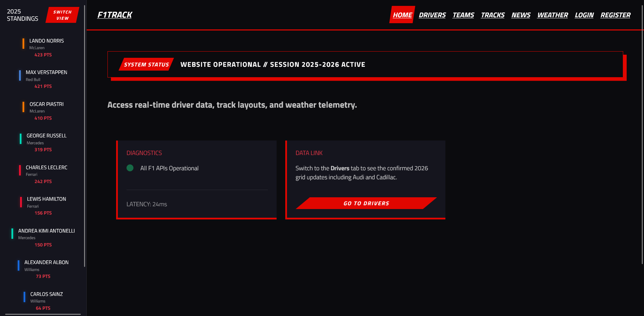Click the 410 PTS value

pos(43,118)
